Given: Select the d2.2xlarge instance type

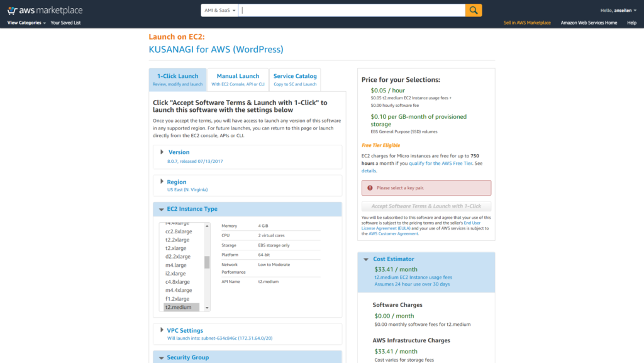Looking at the screenshot, I should (x=178, y=256).
